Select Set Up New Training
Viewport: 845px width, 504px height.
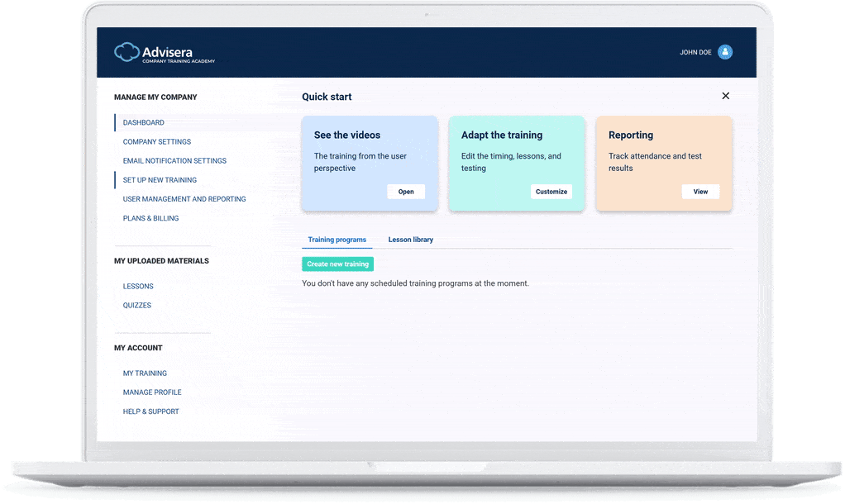(x=160, y=180)
